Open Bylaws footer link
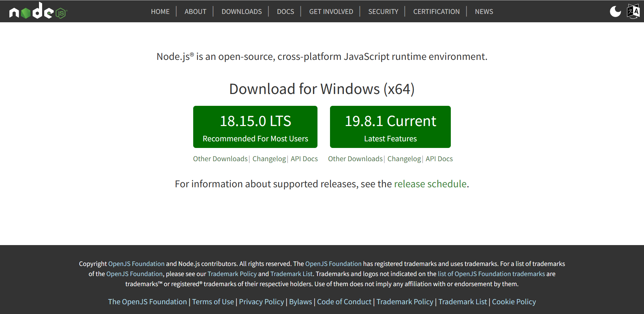Viewport: 644px width, 314px height. (301, 302)
